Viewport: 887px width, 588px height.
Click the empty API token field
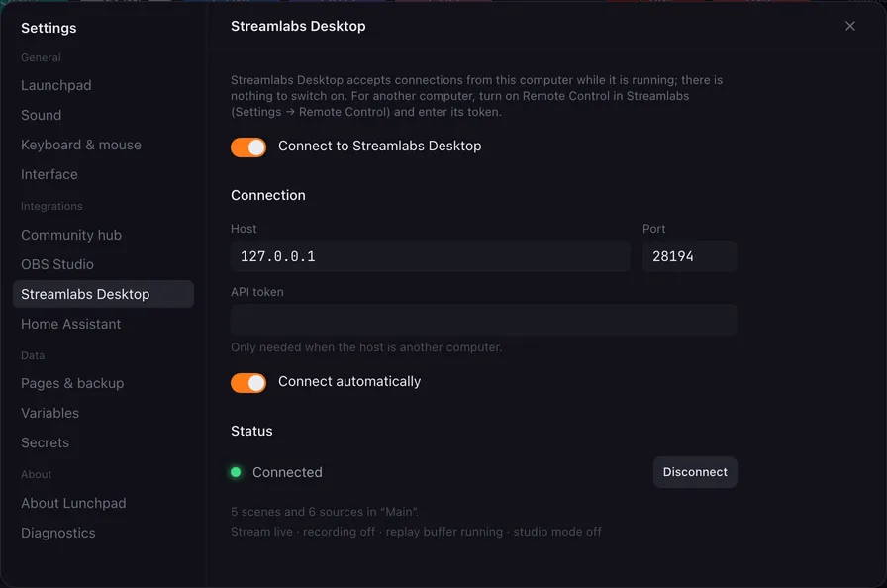point(484,320)
